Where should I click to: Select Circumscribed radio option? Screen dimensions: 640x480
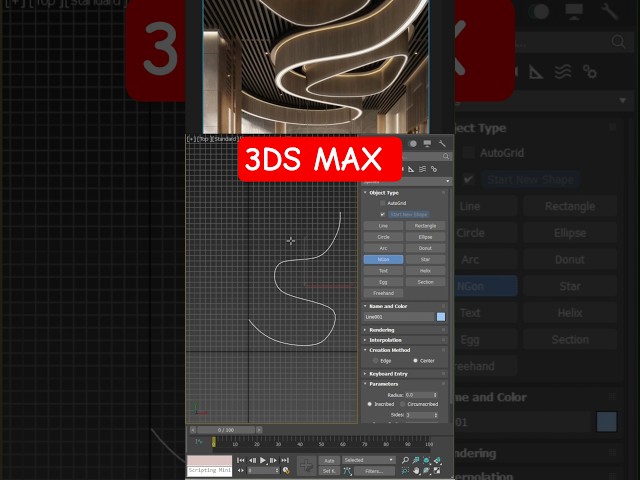click(x=402, y=404)
